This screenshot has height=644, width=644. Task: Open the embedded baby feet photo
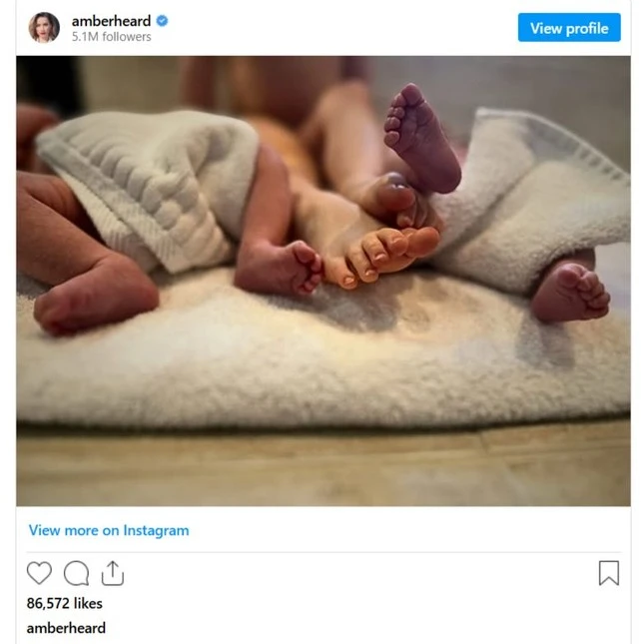tap(323, 281)
